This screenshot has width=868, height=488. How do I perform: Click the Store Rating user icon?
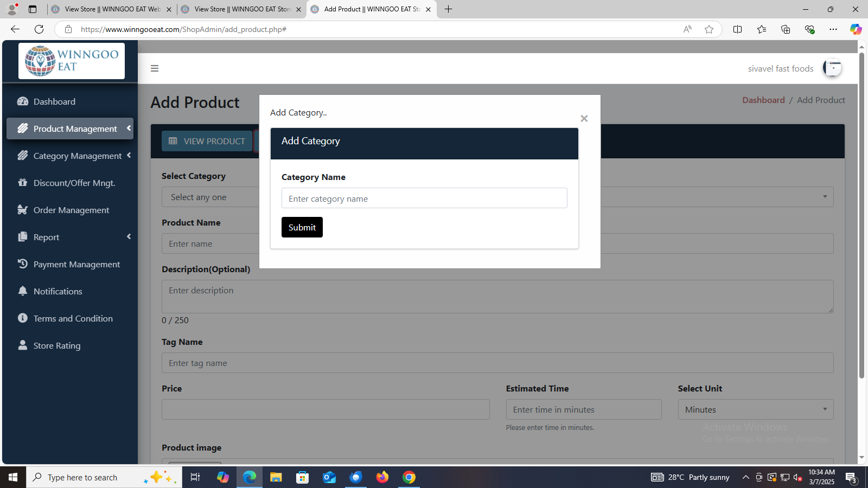22,345
